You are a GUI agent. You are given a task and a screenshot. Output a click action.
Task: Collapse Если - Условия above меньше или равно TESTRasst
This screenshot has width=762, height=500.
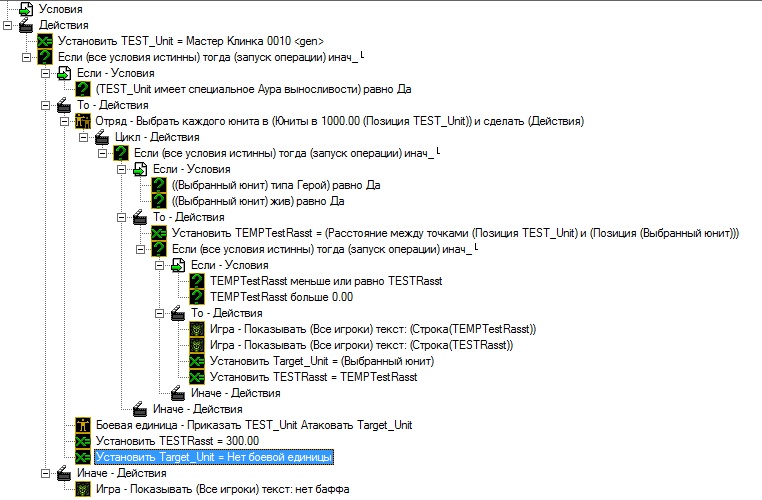coord(159,265)
